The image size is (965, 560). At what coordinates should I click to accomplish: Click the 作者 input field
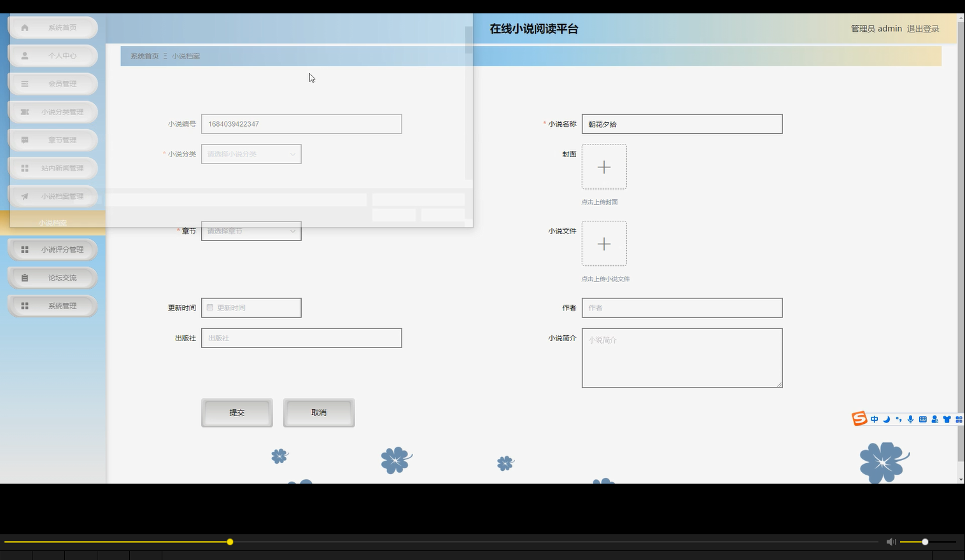682,307
